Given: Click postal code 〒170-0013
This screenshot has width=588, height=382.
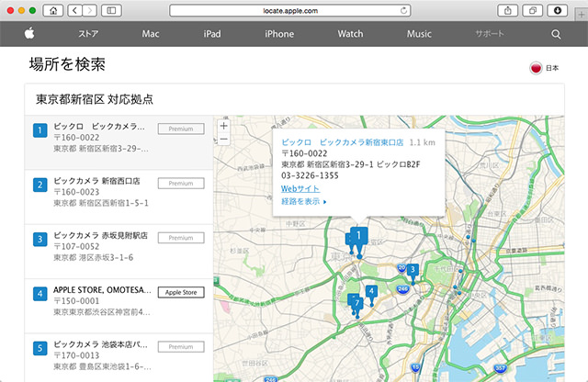Looking at the screenshot, I should tap(76, 355).
